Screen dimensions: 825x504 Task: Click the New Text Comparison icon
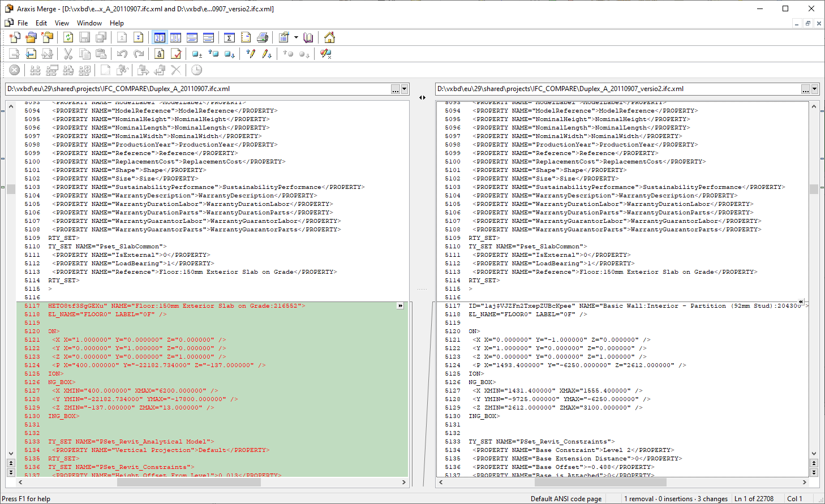tap(15, 38)
